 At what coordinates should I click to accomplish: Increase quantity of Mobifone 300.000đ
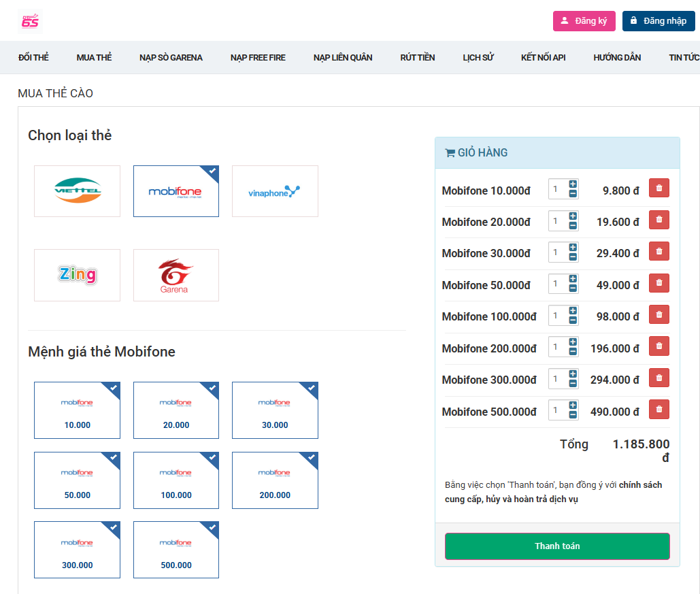[x=573, y=374]
